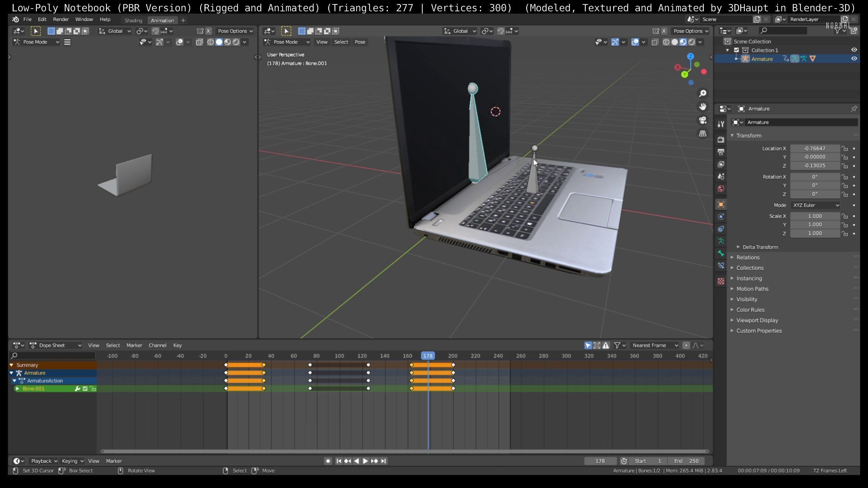868x488 pixels.
Task: Open the Nearest Frame snap dropdown
Action: tap(655, 345)
